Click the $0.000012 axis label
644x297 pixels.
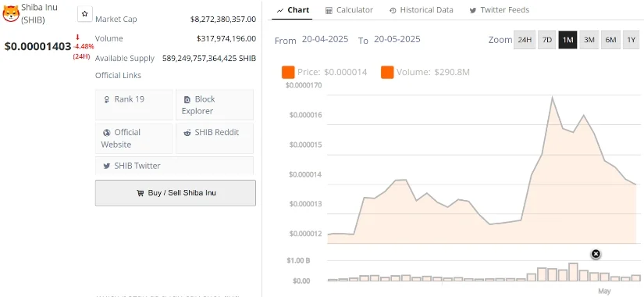click(305, 234)
